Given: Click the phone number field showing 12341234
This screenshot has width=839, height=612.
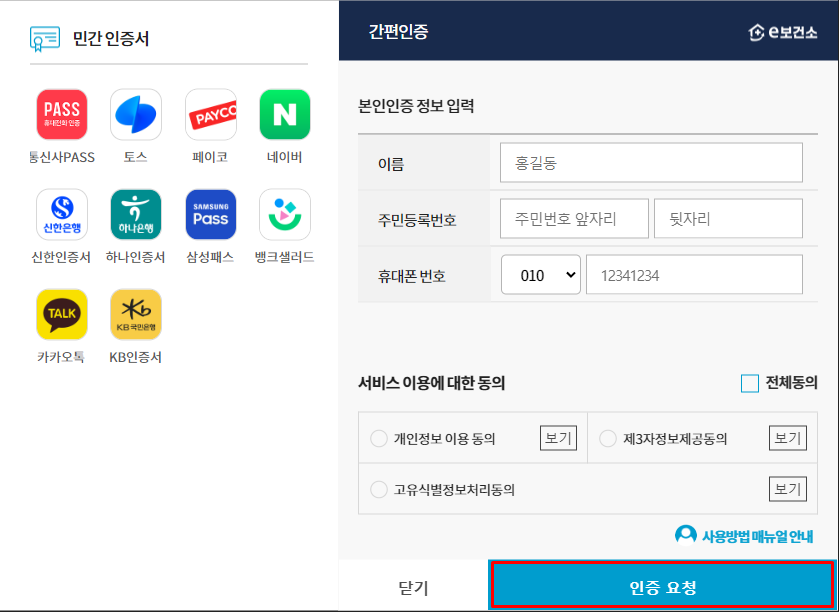Looking at the screenshot, I should tap(694, 275).
